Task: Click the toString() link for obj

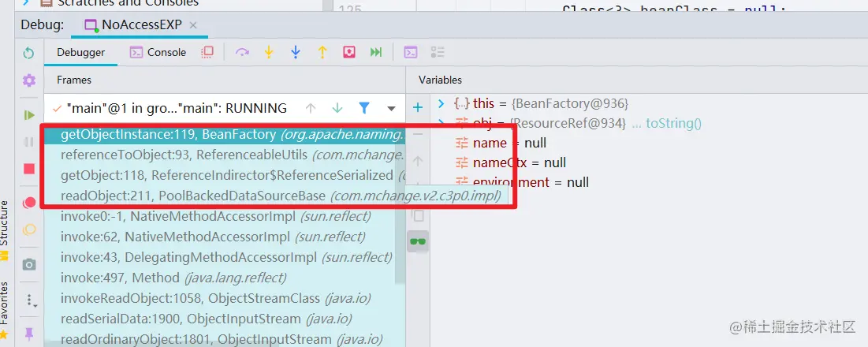Action: pos(674,123)
